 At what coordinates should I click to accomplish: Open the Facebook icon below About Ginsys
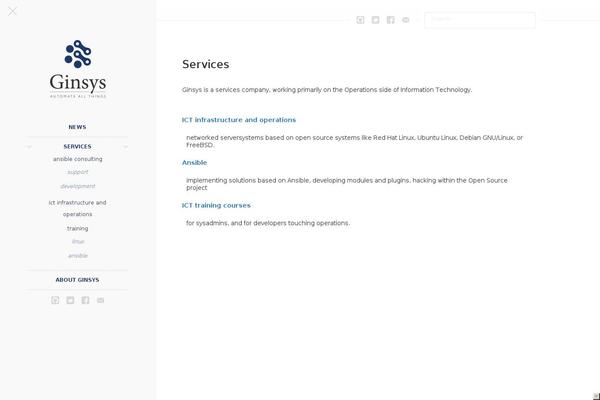[85, 300]
